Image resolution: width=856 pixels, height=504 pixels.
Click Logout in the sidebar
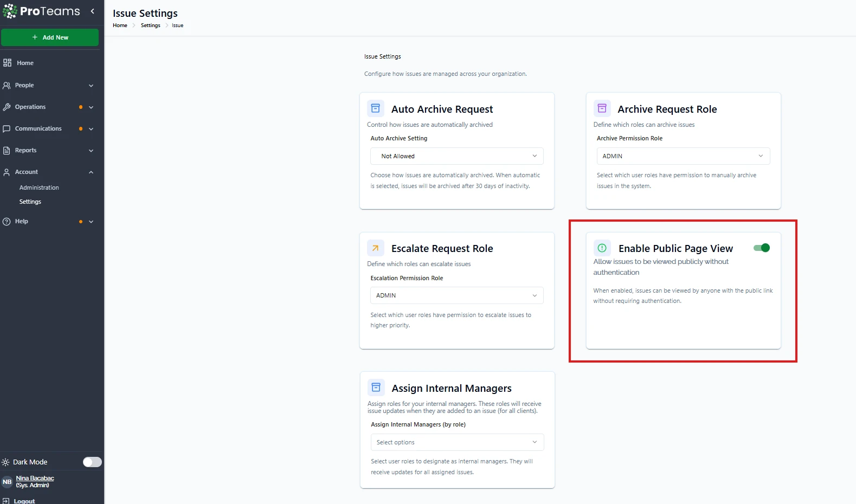(24, 501)
